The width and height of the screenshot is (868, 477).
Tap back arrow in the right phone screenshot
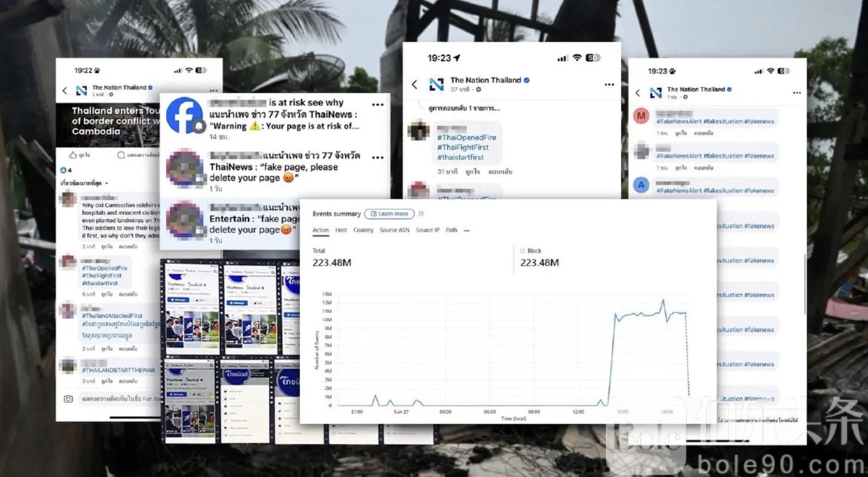pos(638,93)
